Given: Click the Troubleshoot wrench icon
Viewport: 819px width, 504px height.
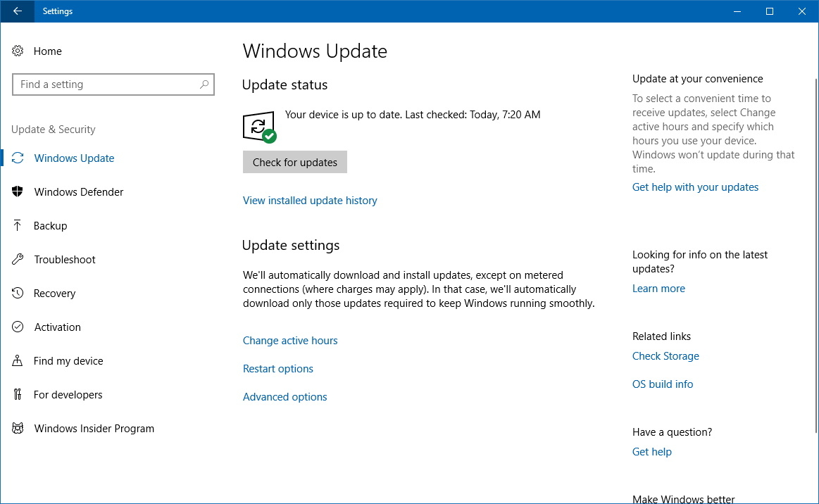Looking at the screenshot, I should tap(18, 259).
